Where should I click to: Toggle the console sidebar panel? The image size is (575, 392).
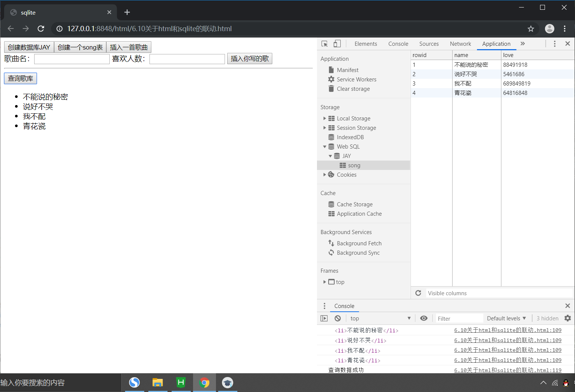324,318
